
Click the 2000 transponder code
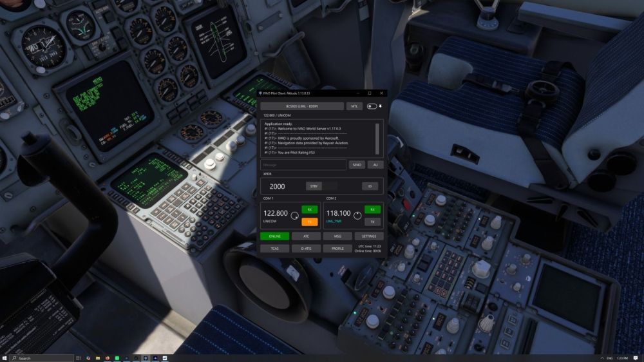[277, 187]
